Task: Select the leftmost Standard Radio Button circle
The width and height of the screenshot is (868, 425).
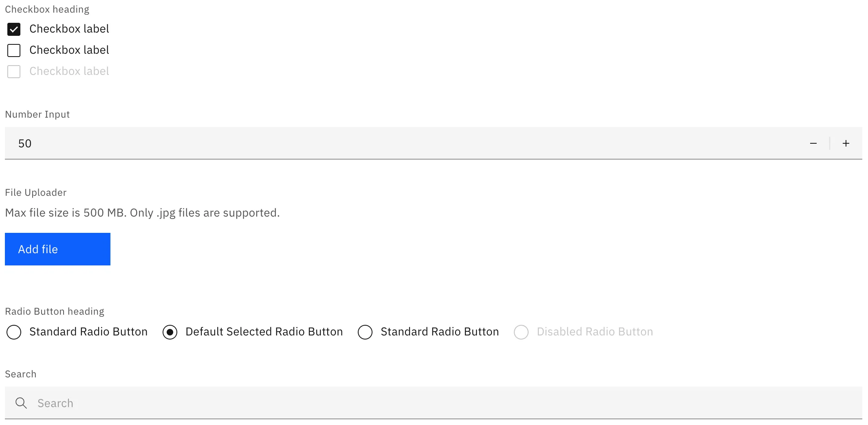Action: pyautogui.click(x=14, y=332)
